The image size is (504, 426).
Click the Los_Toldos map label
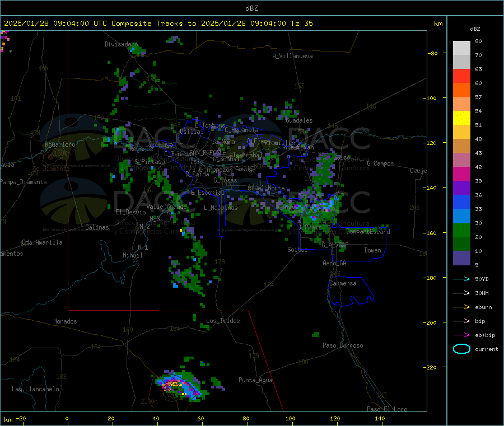tap(223, 321)
